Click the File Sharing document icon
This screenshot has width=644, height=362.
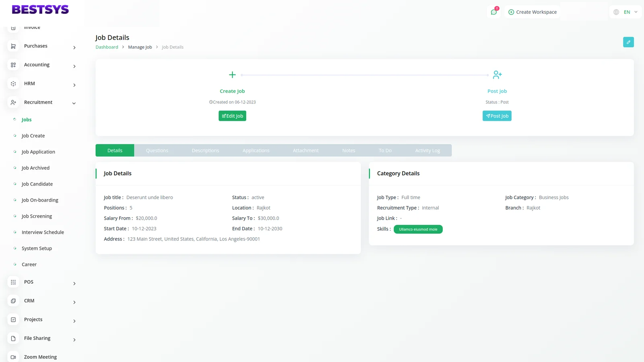coord(13,339)
